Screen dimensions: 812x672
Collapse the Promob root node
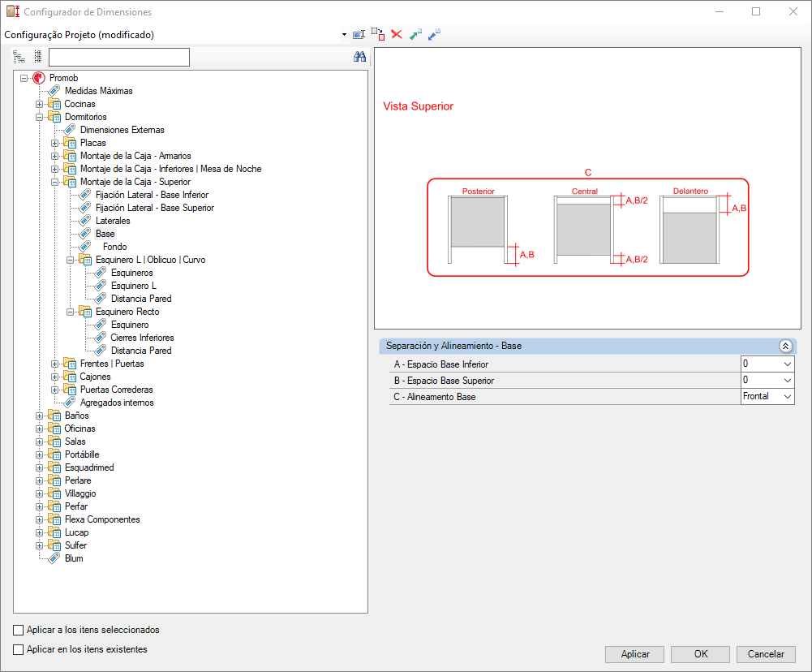tap(24, 78)
